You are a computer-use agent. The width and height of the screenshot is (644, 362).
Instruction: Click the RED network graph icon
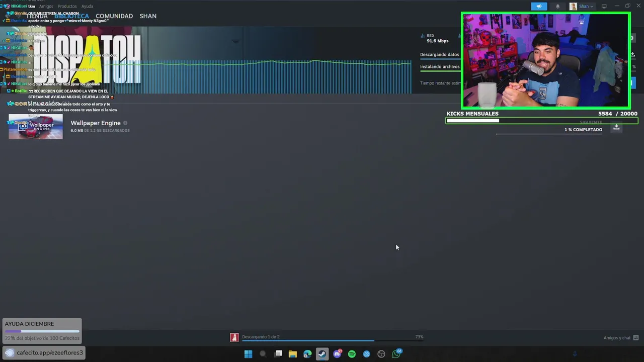click(423, 36)
